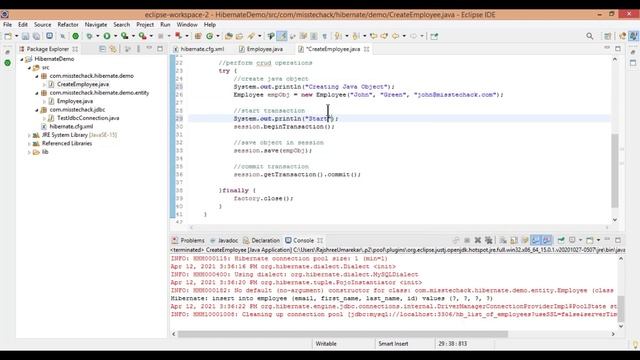Toggle Link with Editor in Package Explorer

113,49
